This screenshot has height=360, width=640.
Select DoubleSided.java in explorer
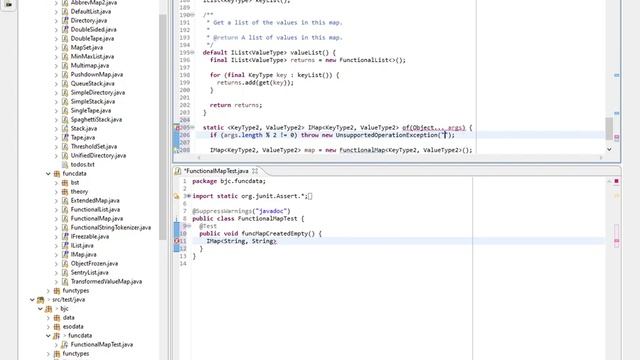[93, 29]
